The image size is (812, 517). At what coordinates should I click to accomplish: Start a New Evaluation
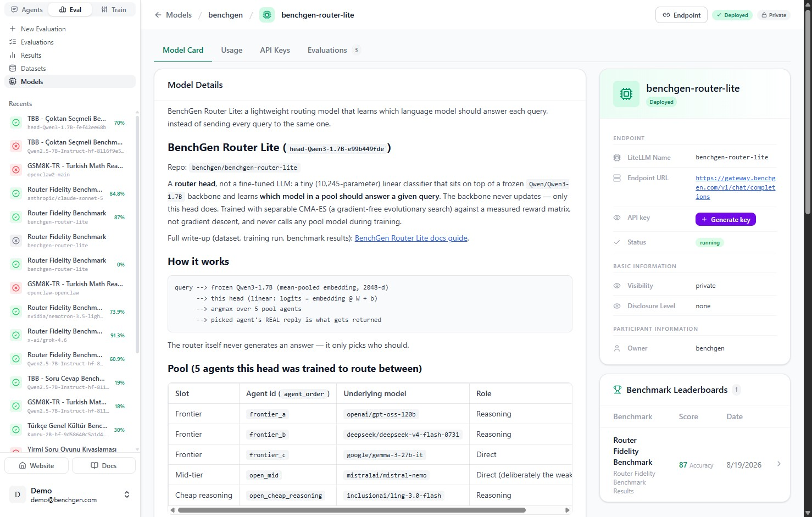[x=70, y=29]
